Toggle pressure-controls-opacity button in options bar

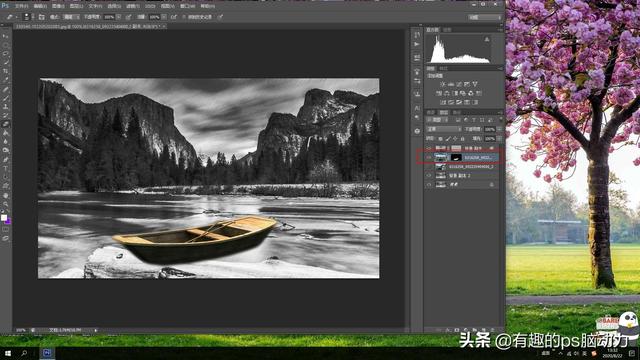pyautogui.click(x=128, y=17)
